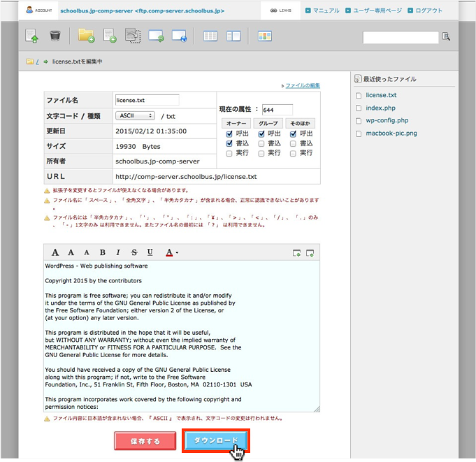Viewport: 476px width, 462px height.
Task: Create a new folder with folder-plus icon
Action: (x=86, y=36)
